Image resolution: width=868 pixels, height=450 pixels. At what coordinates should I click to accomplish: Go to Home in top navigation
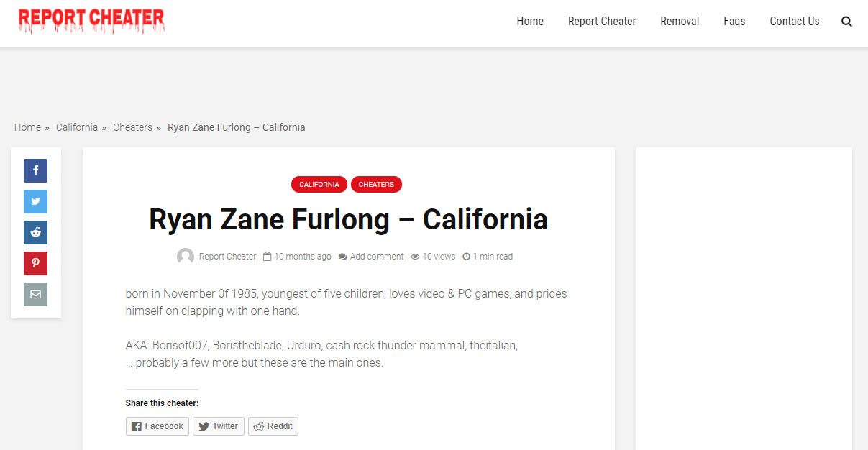[530, 22]
